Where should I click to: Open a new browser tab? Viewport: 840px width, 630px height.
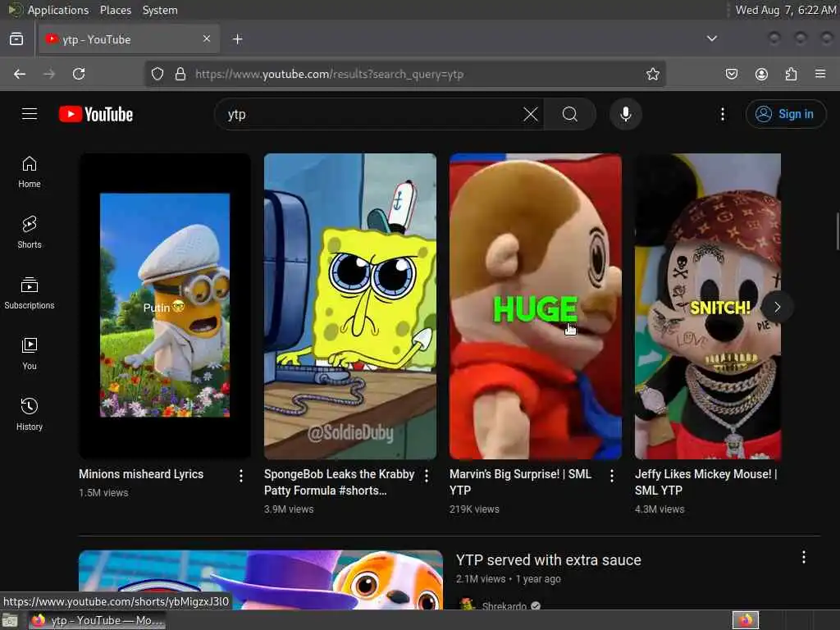237,39
